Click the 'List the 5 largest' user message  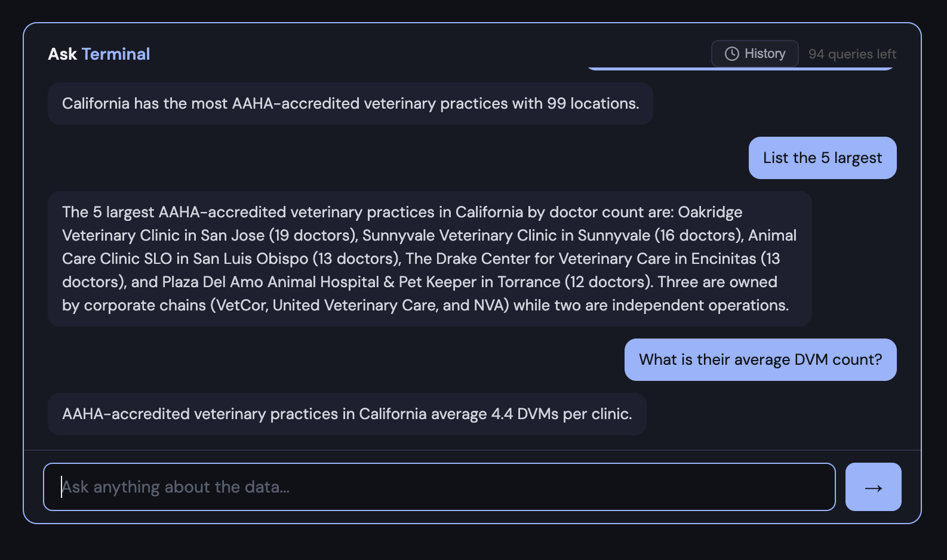[x=822, y=158]
